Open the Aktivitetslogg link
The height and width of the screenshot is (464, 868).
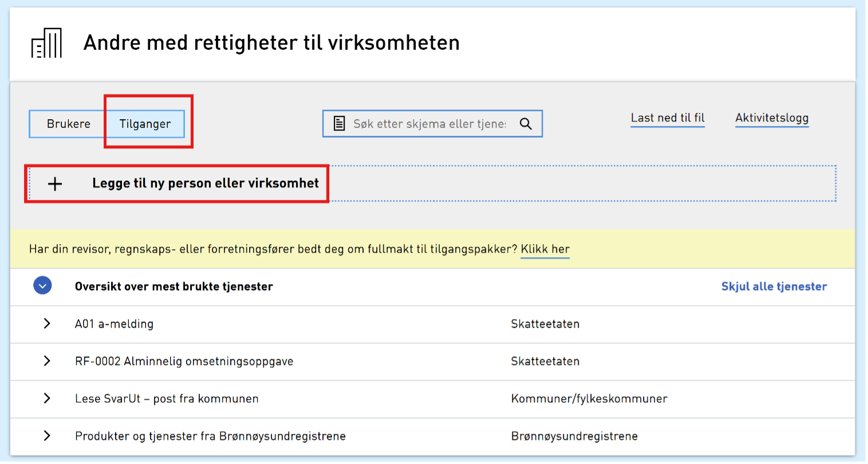(x=772, y=118)
